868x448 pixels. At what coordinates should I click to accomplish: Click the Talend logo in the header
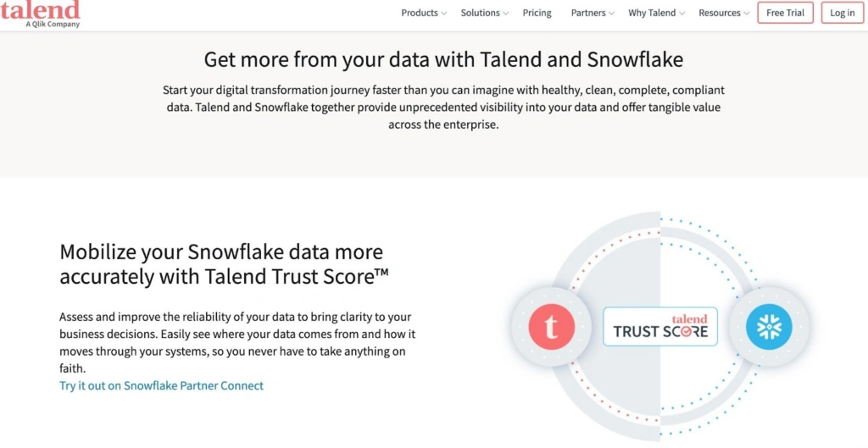(x=40, y=10)
